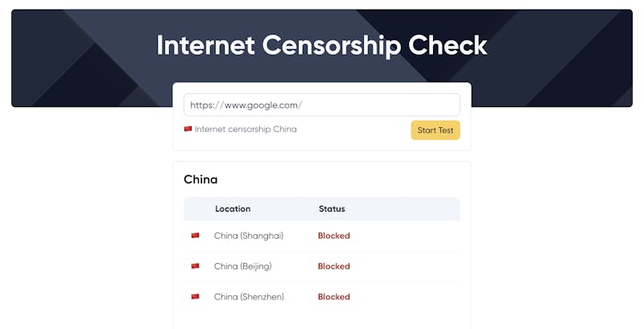This screenshot has height=329, width=644.
Task: Click the China flag in the Beijing row
Action: tap(195, 265)
